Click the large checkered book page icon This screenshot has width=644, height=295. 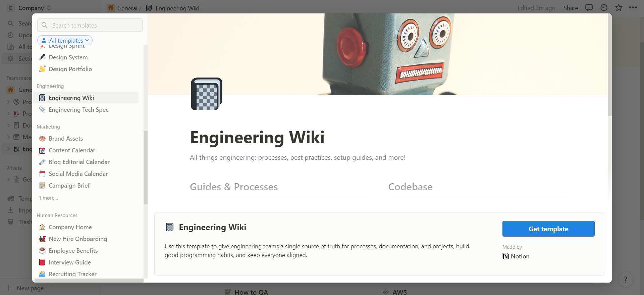coord(207,94)
